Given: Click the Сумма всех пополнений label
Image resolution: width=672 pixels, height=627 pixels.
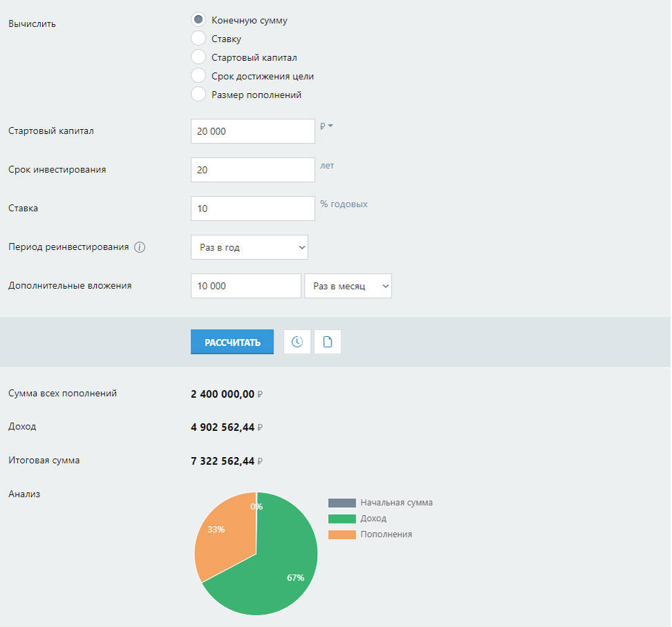Looking at the screenshot, I should pyautogui.click(x=63, y=393).
